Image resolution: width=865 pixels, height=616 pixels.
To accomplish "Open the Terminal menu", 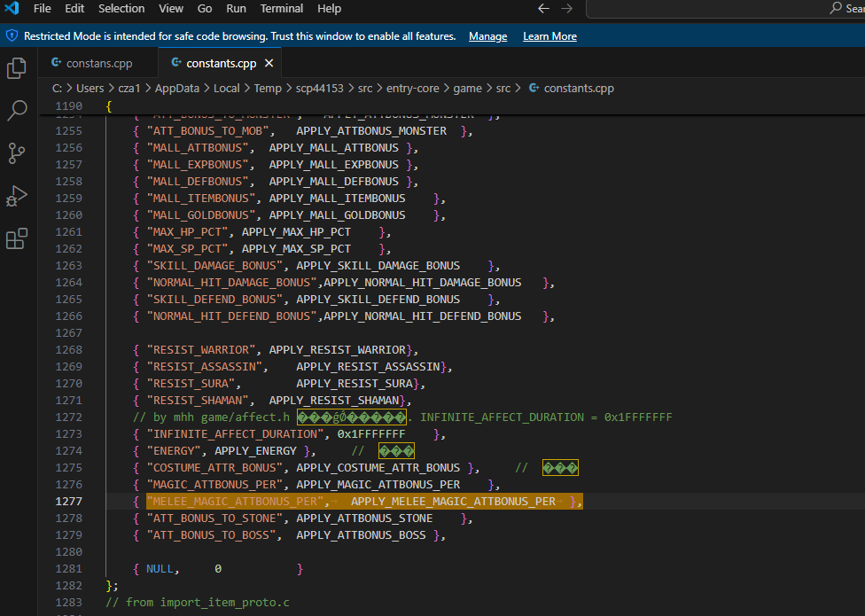I will click(281, 9).
